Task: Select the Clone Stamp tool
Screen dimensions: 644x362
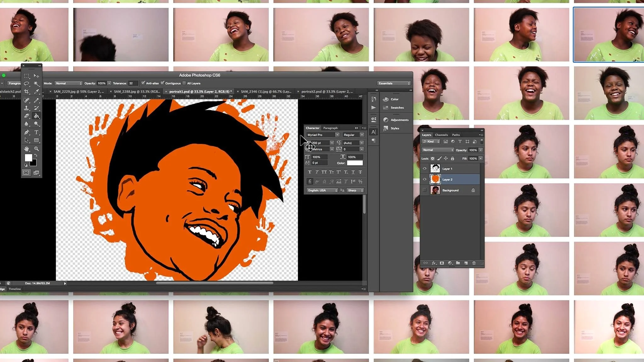Action: tap(27, 108)
